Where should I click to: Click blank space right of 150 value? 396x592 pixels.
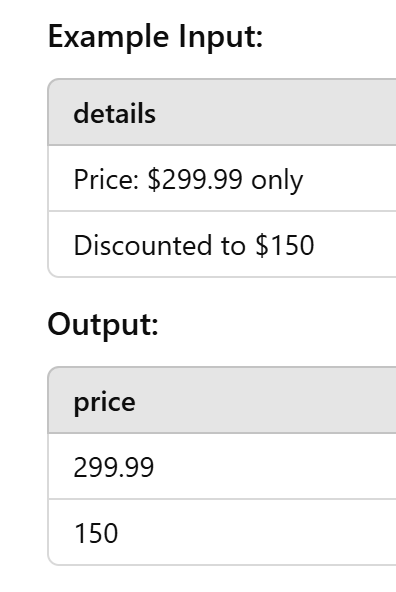point(257,532)
